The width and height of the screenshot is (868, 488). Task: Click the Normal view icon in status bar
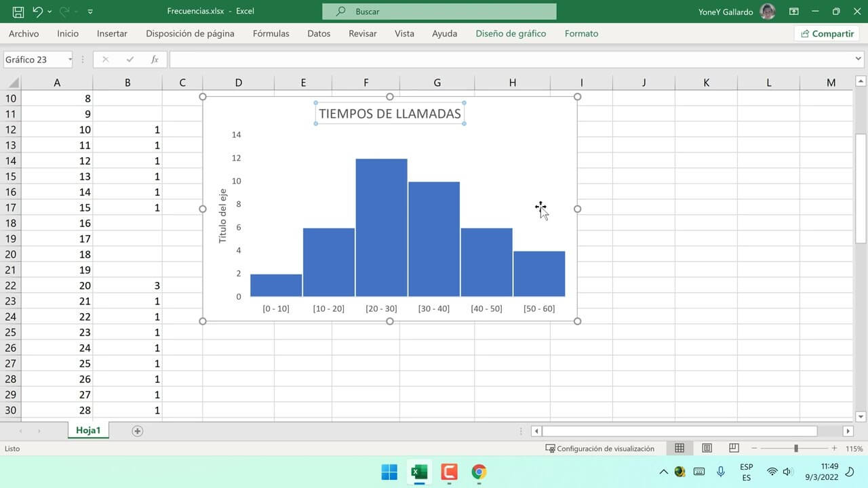679,448
